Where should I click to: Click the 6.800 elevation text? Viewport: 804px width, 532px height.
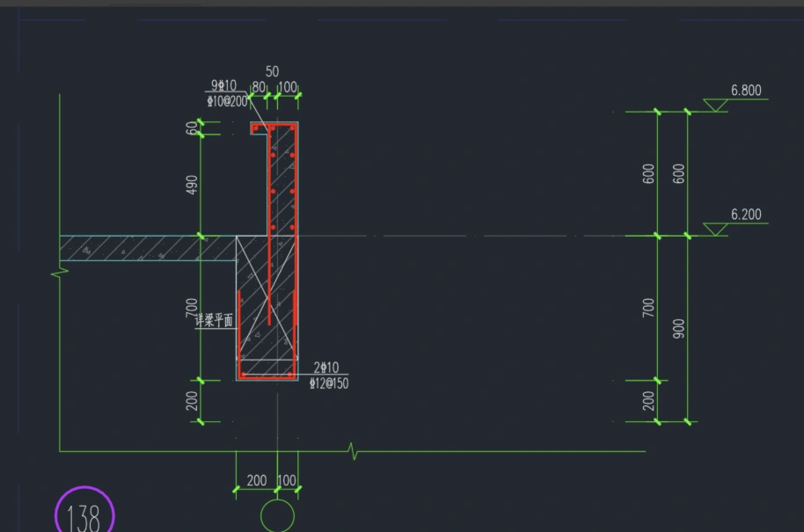coord(745,90)
